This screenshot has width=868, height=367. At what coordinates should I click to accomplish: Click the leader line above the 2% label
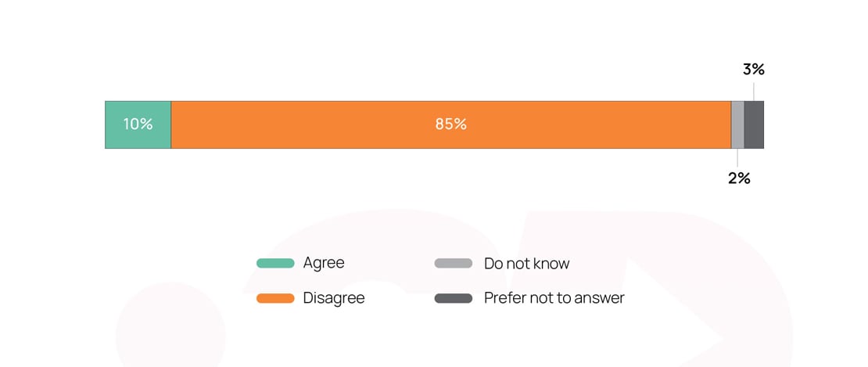tap(737, 158)
